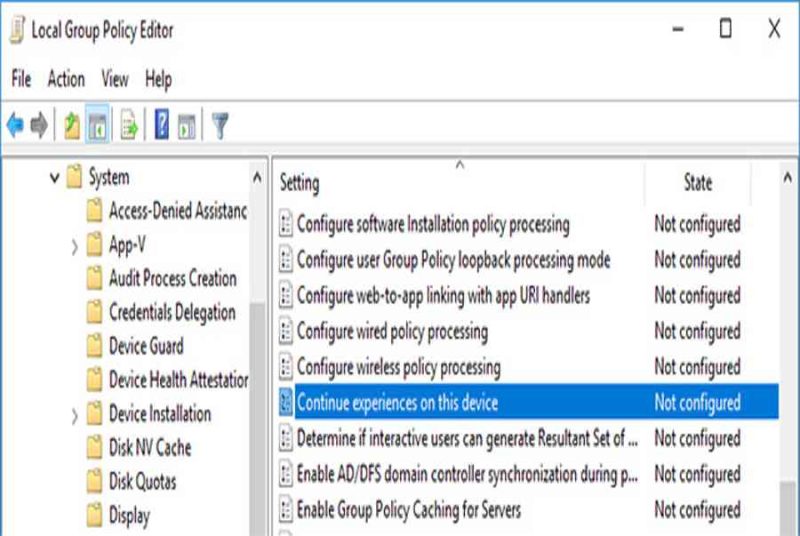
Task: Click the App-V folder icon
Action: [x=94, y=245]
